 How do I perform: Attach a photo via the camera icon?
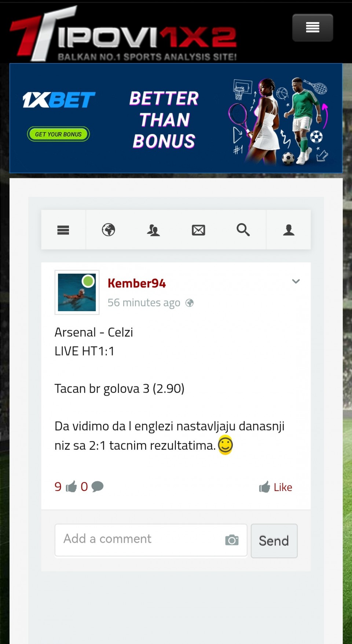(x=232, y=540)
